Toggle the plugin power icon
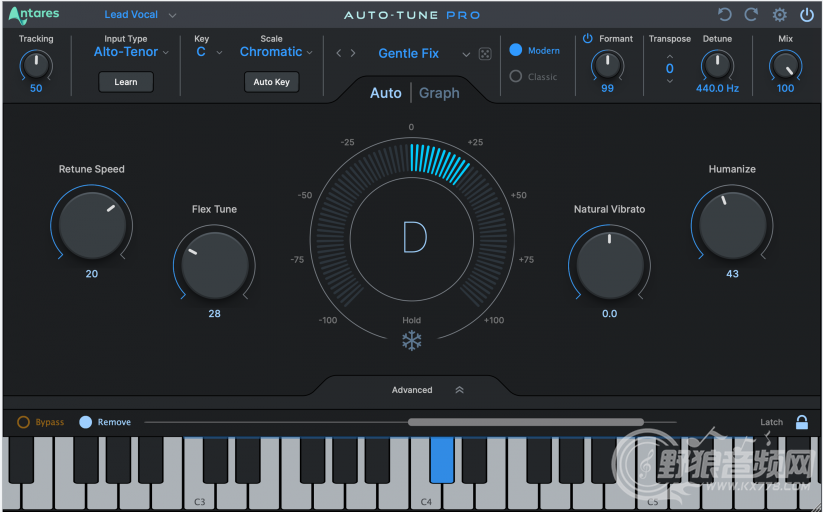 (807, 15)
